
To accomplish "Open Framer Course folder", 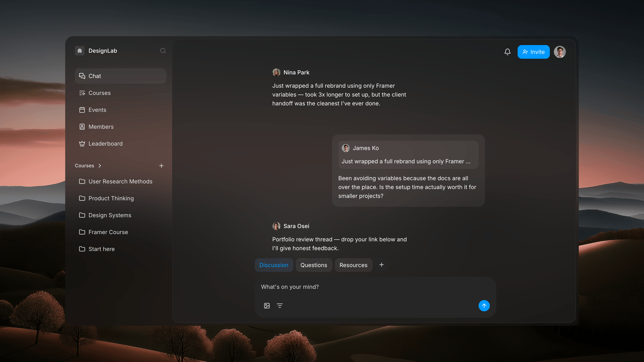I will click(120, 232).
